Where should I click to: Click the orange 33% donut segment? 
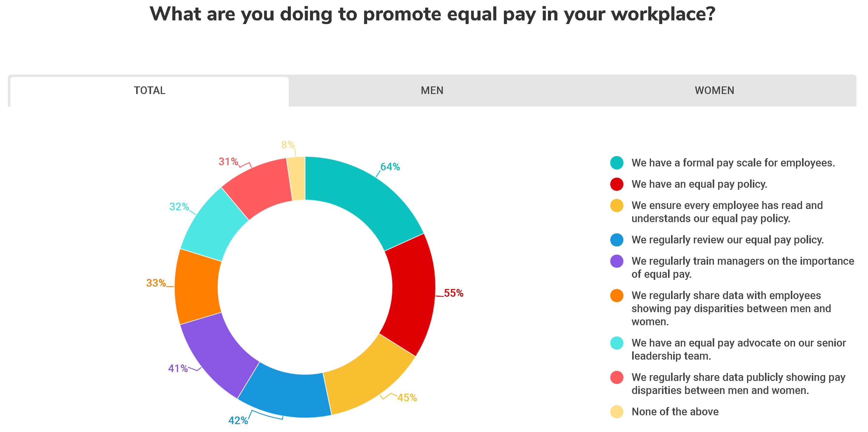[x=197, y=287]
